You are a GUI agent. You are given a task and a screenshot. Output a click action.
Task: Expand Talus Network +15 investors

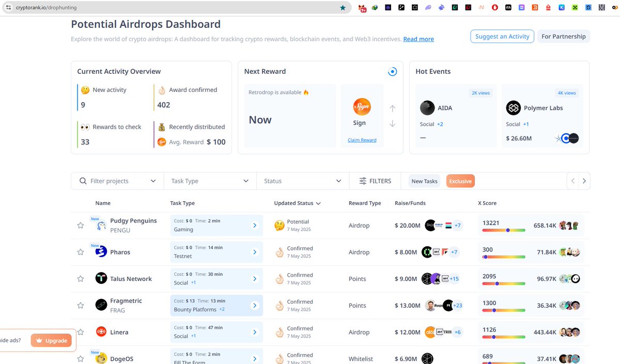(x=454, y=279)
